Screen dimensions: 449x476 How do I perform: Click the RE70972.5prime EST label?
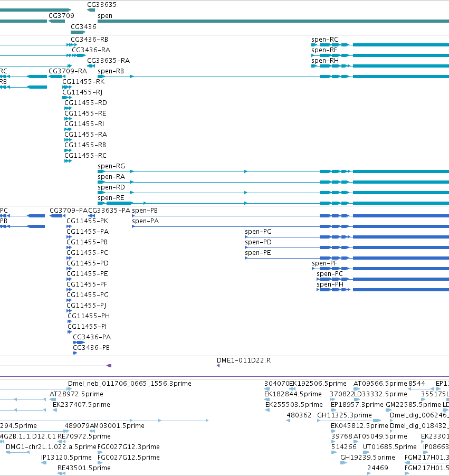point(84,436)
